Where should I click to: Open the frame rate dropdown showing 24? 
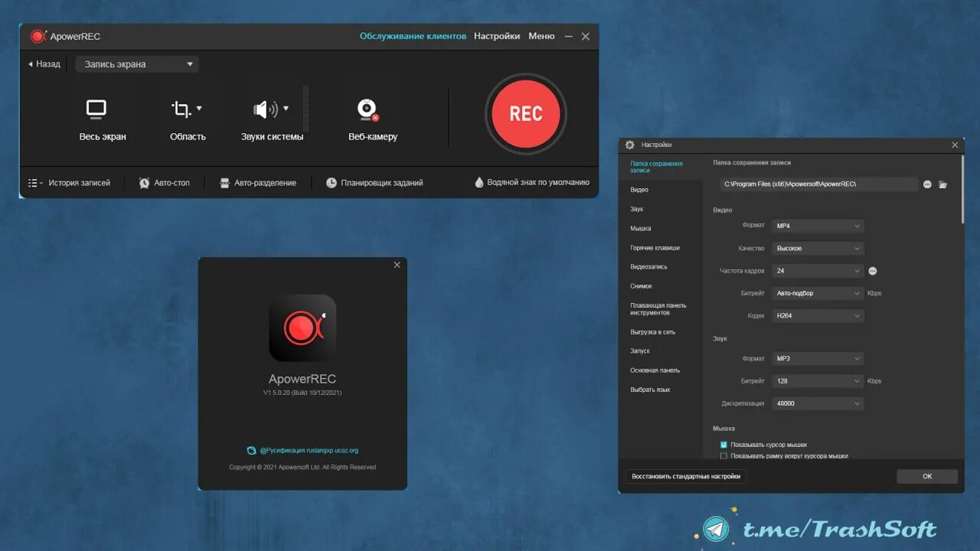click(818, 271)
